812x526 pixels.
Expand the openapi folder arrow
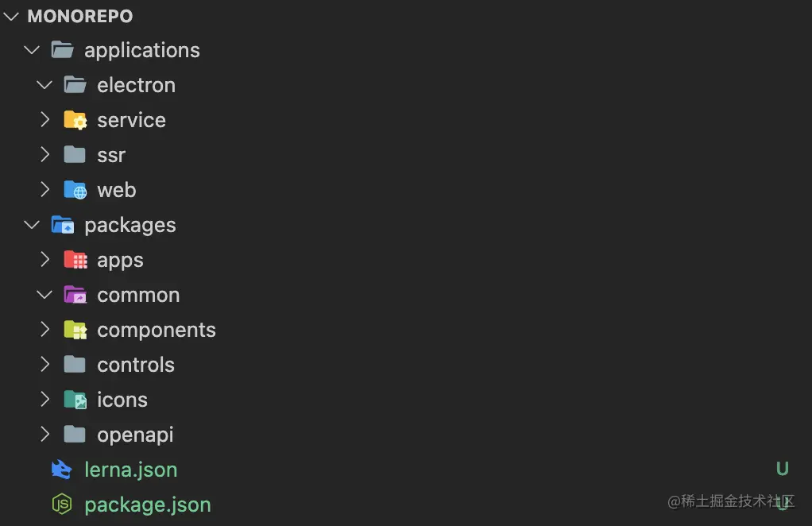click(x=45, y=435)
